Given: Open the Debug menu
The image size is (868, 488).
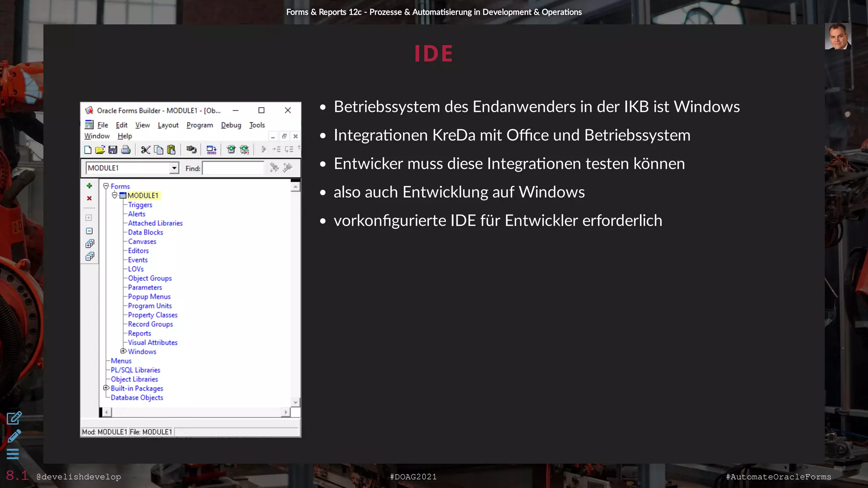Looking at the screenshot, I should click(231, 125).
